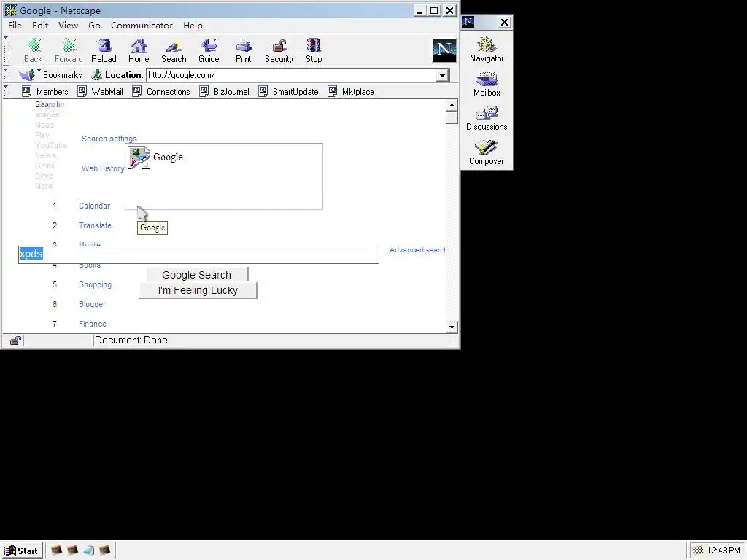Expand the Location URL dropdown arrow
747x560 pixels.
click(442, 75)
